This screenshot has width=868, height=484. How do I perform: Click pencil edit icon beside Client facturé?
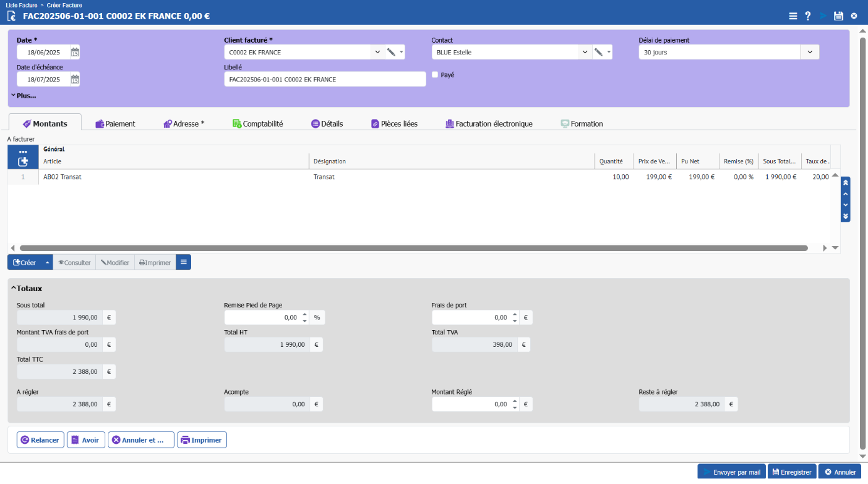[391, 53]
